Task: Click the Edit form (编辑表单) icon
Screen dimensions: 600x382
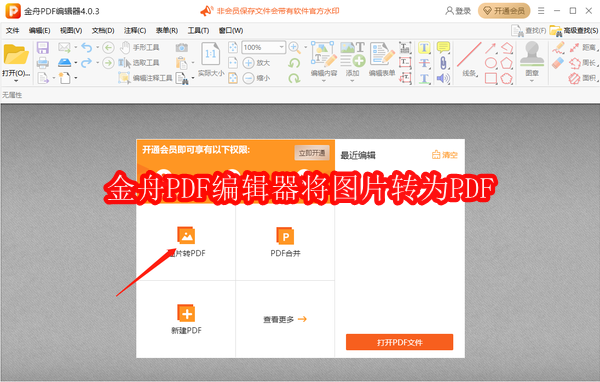Action: point(382,59)
